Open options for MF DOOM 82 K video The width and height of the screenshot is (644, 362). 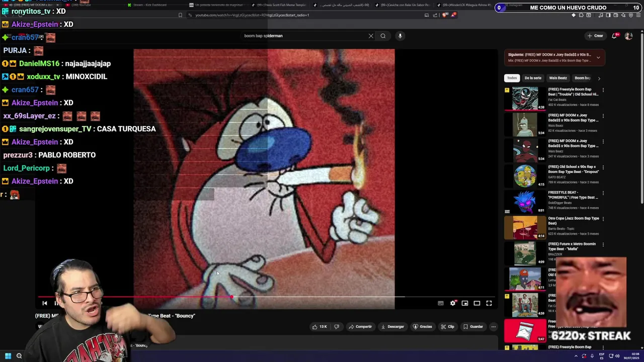[x=603, y=116]
